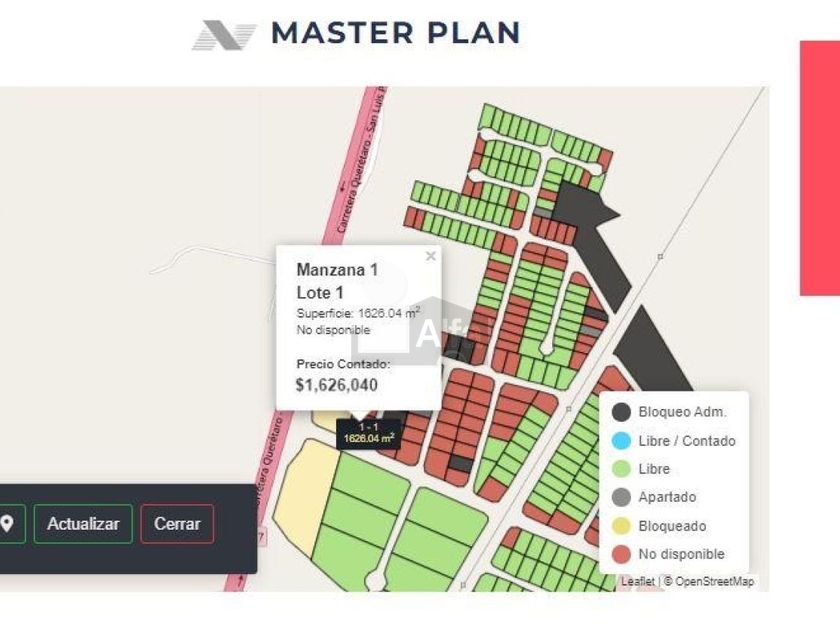Viewport: 840px width, 630px height.
Task: Click the No disponible red legend swatch
Action: click(x=621, y=554)
